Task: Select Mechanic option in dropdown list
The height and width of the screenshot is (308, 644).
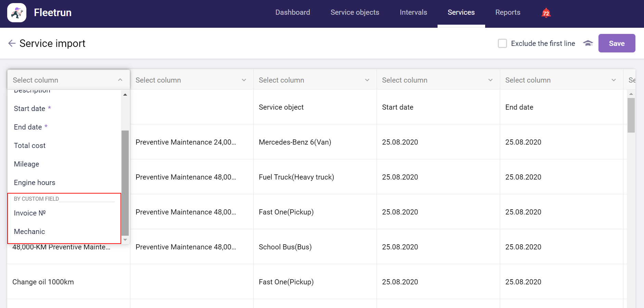Action: coord(29,232)
